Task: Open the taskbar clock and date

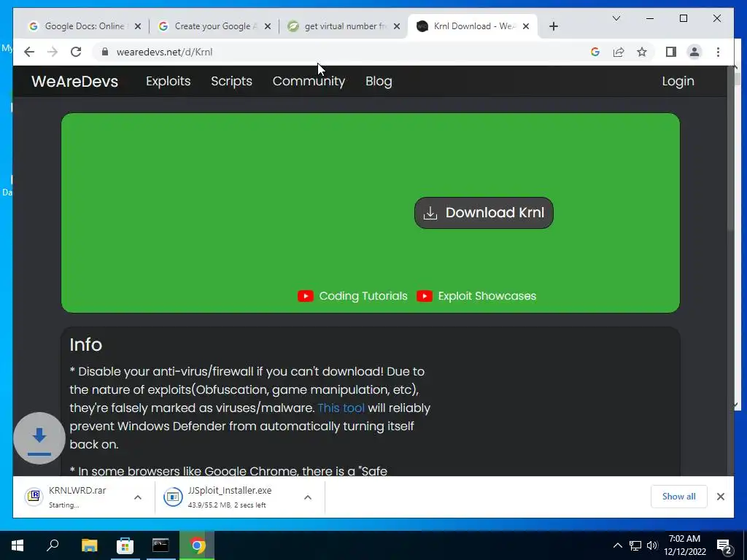Action: point(684,545)
